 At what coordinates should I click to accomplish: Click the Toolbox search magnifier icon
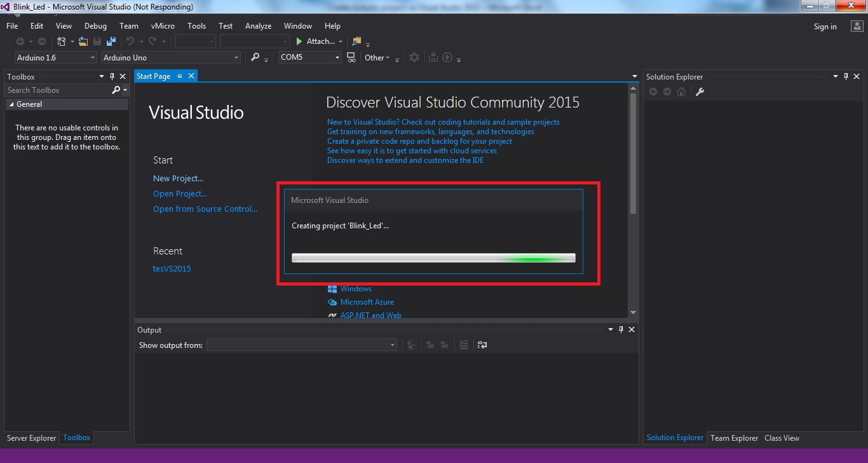pos(116,90)
